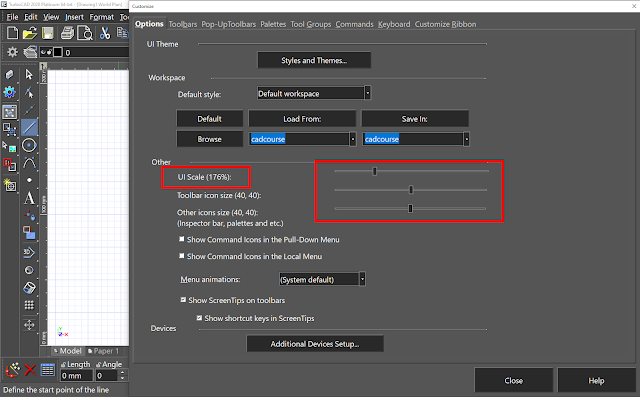The width and height of the screenshot is (640, 397).
Task: Open the View menu
Action: 51,17
